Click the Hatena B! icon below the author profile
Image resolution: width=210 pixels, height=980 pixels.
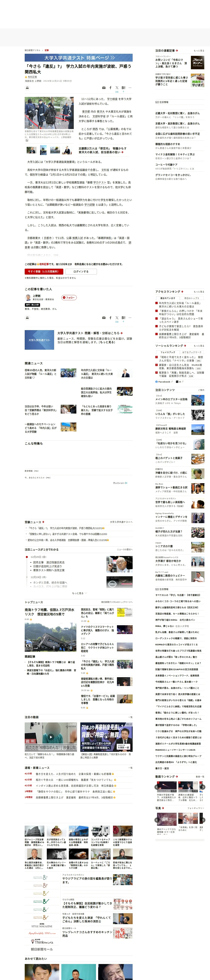click(123, 318)
